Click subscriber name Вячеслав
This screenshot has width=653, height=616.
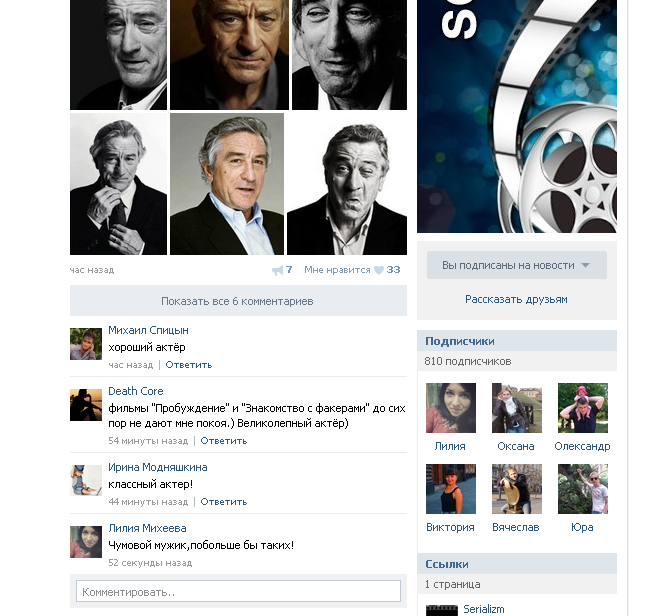click(x=516, y=527)
